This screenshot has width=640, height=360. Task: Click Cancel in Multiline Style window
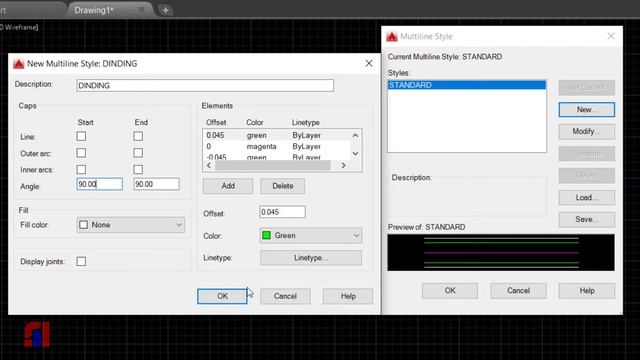tap(518, 291)
